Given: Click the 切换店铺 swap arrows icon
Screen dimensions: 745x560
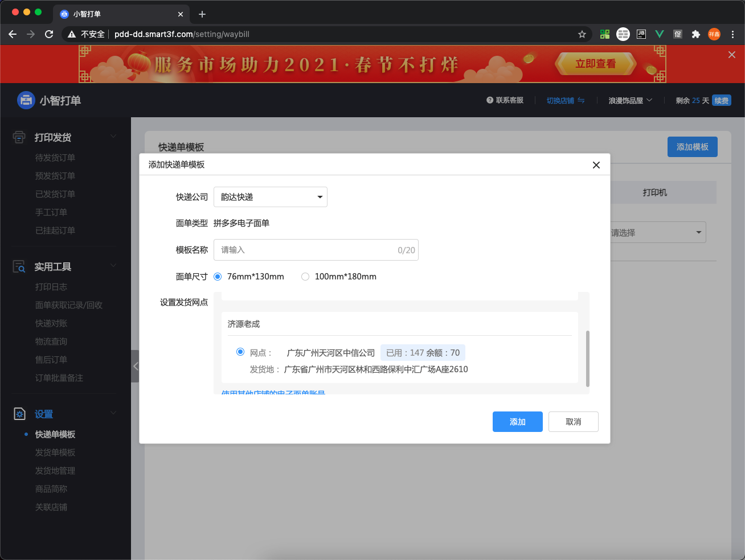Looking at the screenshot, I should coord(581,100).
